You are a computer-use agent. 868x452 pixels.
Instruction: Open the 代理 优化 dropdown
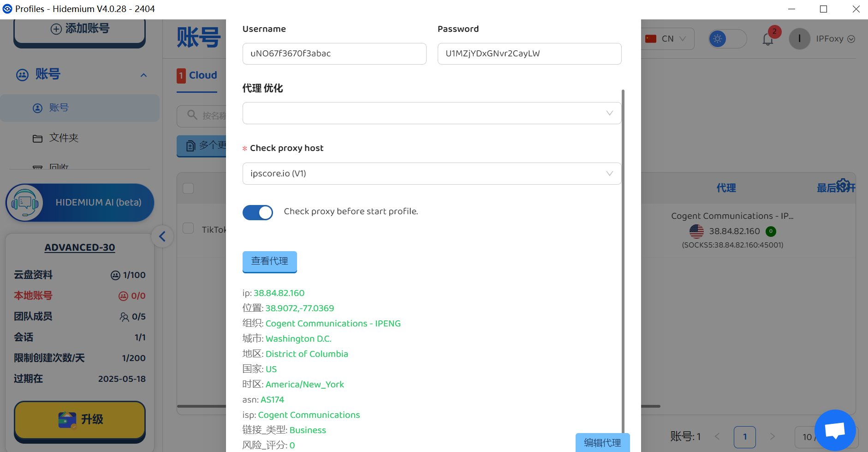pos(432,113)
